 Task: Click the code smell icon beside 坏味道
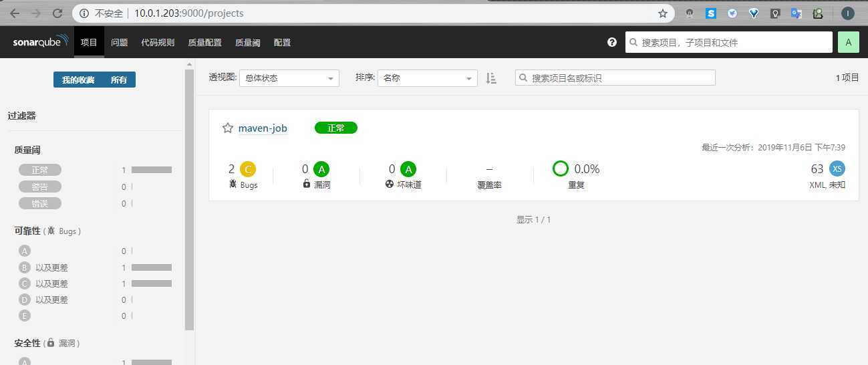click(x=390, y=184)
